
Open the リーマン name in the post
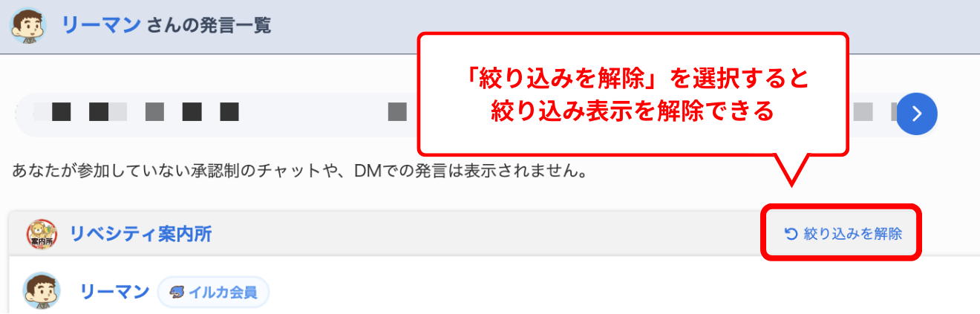114,292
